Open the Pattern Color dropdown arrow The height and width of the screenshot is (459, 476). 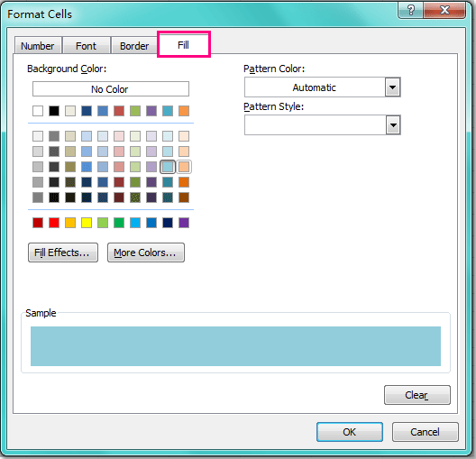(392, 87)
